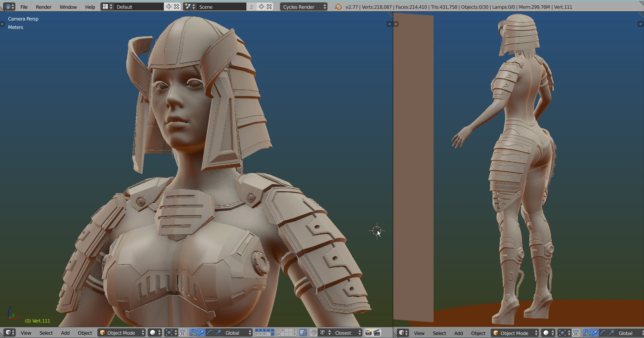The height and width of the screenshot is (338, 644).
Task: Enable translate manipulator in right viewport
Action: (x=595, y=333)
